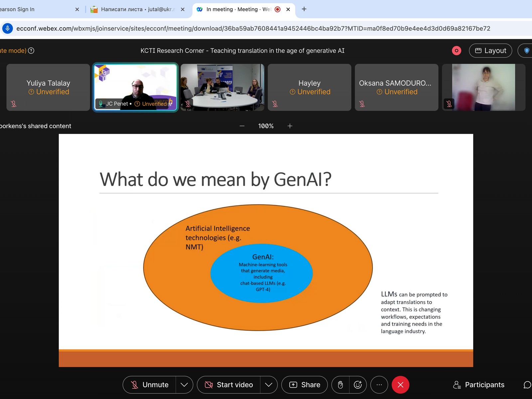Open the Layout menu
Screen dimensions: 532x399
(x=490, y=51)
